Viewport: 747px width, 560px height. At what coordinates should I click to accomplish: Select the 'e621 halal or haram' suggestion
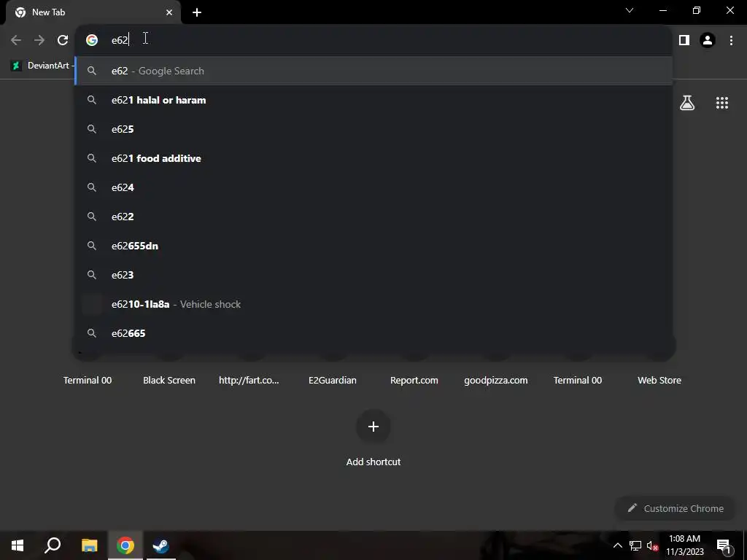pyautogui.click(x=374, y=100)
